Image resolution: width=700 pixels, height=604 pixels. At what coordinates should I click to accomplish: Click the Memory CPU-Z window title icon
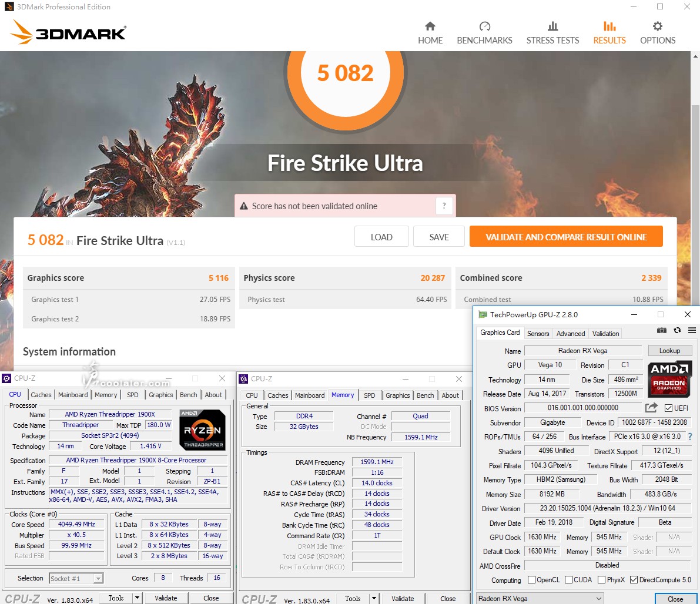click(x=243, y=379)
